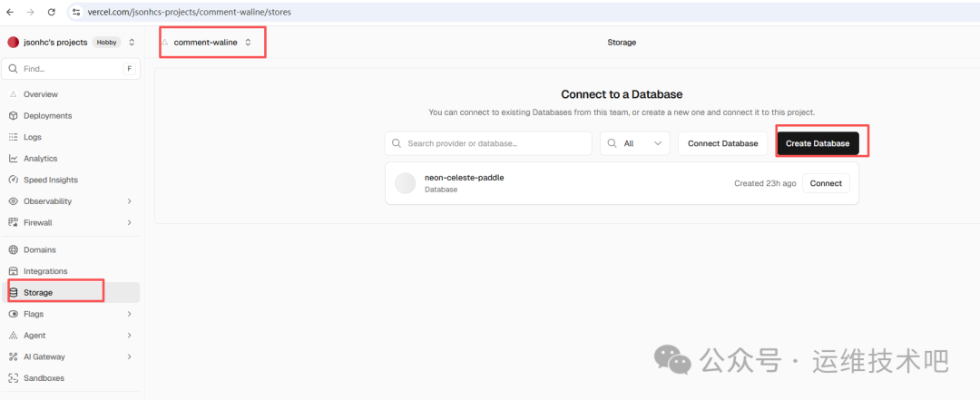
Task: Open Domains in the sidebar
Action: pyautogui.click(x=71, y=250)
